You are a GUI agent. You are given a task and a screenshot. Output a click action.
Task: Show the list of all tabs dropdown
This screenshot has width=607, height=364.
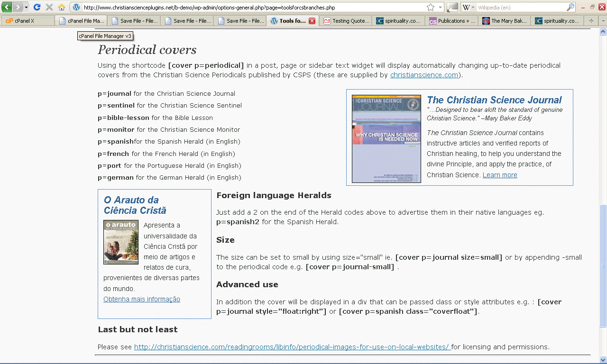(x=602, y=21)
